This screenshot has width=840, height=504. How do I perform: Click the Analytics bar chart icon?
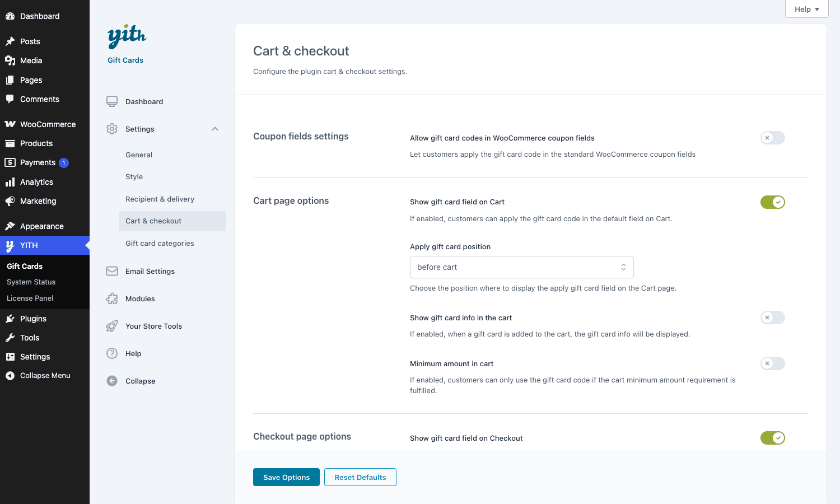[x=10, y=182]
